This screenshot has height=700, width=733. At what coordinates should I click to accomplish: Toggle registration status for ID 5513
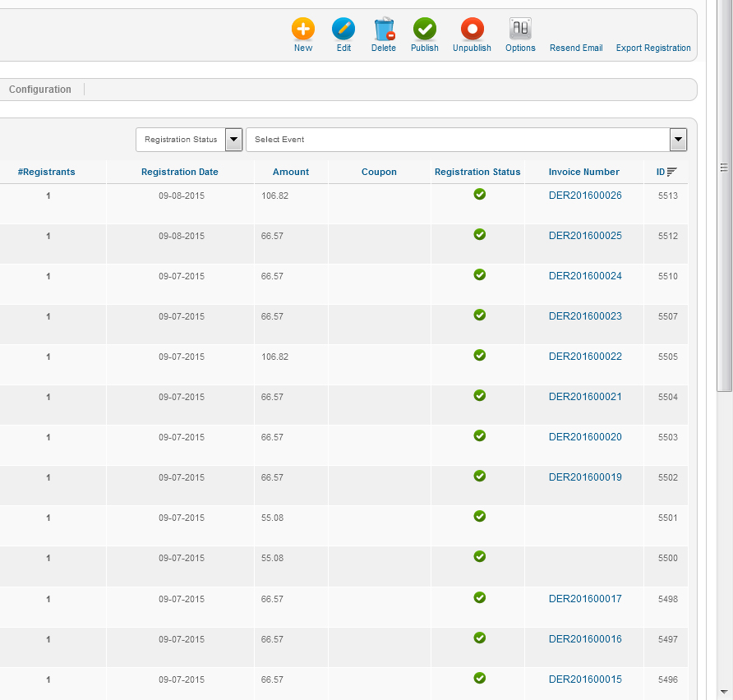tap(480, 195)
